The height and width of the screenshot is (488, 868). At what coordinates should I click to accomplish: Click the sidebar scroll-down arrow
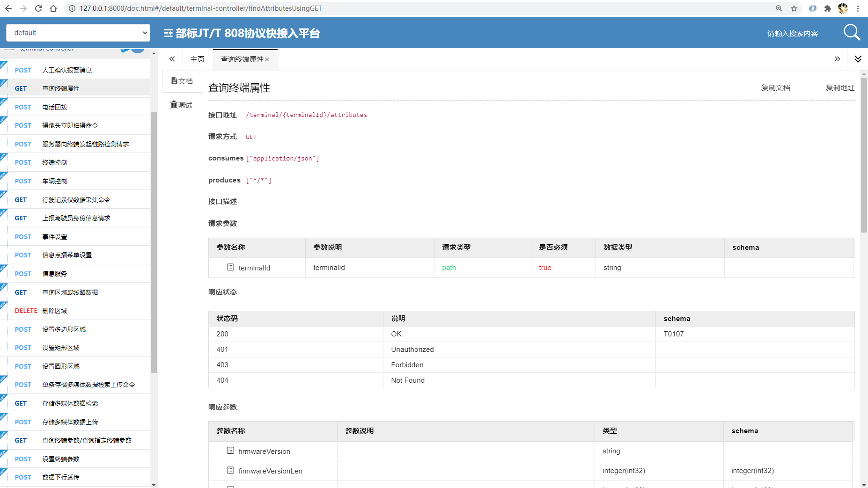154,485
